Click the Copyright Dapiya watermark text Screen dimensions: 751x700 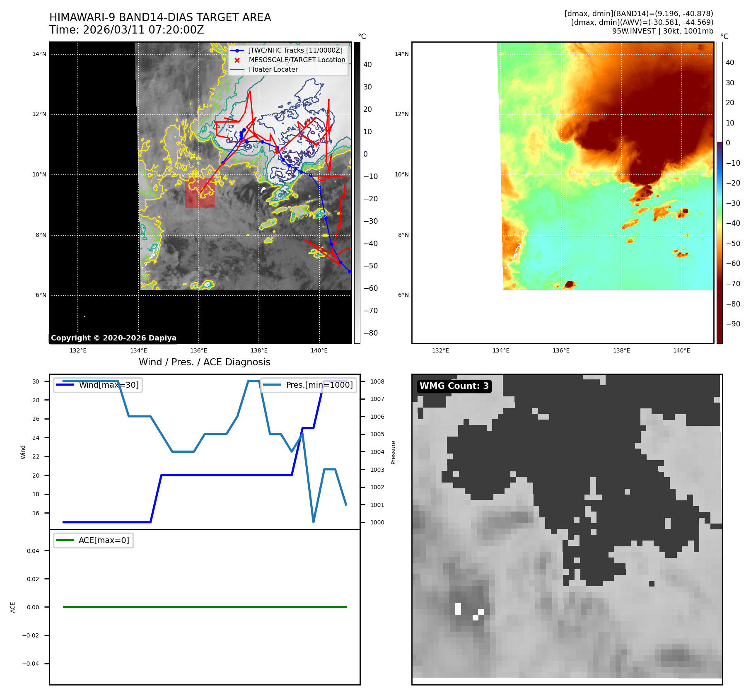[x=113, y=338]
